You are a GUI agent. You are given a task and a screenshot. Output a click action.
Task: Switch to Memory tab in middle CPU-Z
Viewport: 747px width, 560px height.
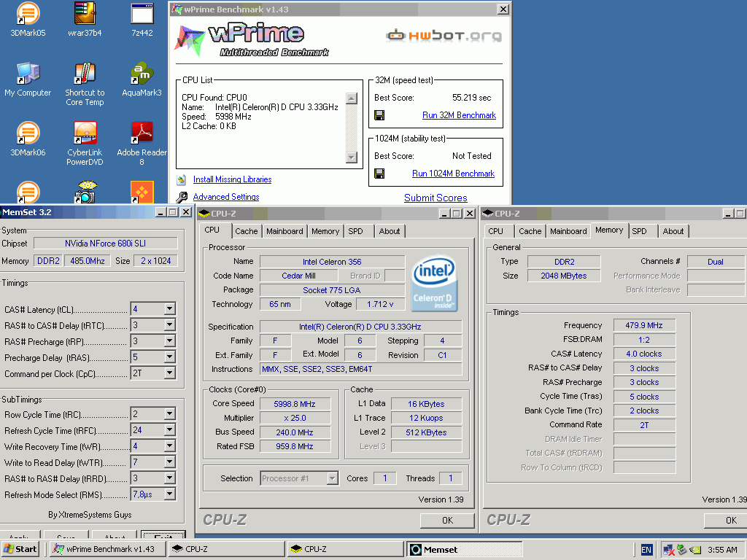(325, 231)
